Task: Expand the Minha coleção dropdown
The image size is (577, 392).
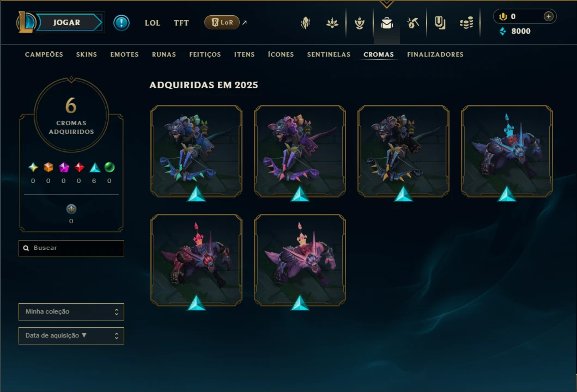Action: (x=71, y=312)
